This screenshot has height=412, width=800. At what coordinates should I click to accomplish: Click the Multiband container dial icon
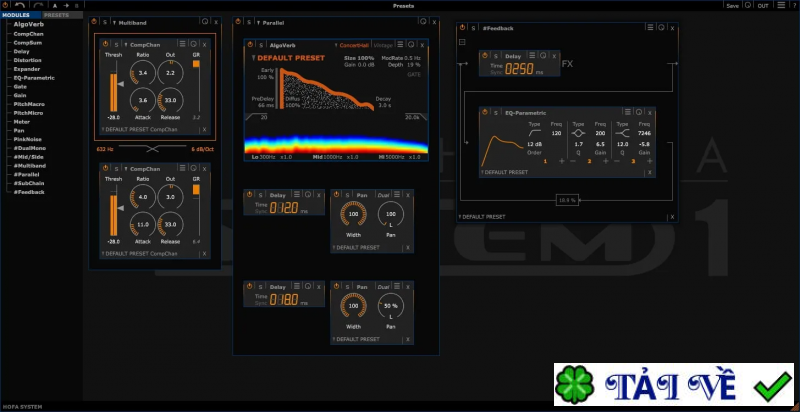pos(205,21)
